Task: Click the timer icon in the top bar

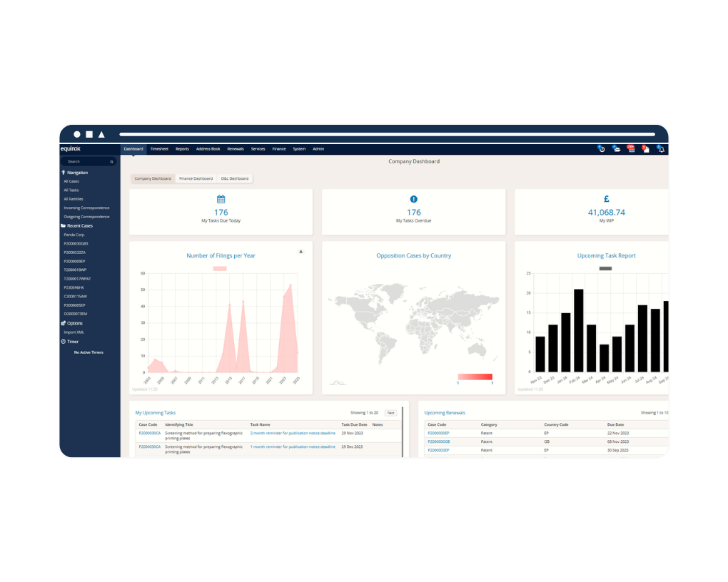Action: 602,150
